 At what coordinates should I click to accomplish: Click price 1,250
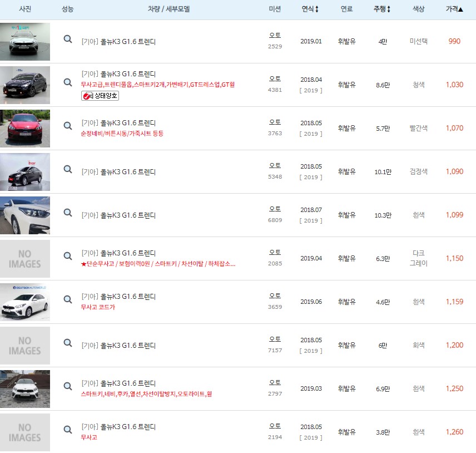pos(454,389)
